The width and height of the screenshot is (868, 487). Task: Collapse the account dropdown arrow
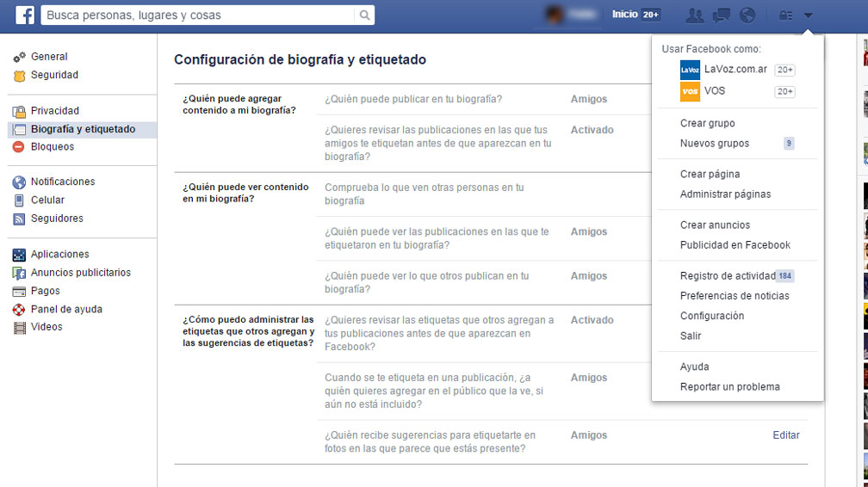click(x=809, y=15)
